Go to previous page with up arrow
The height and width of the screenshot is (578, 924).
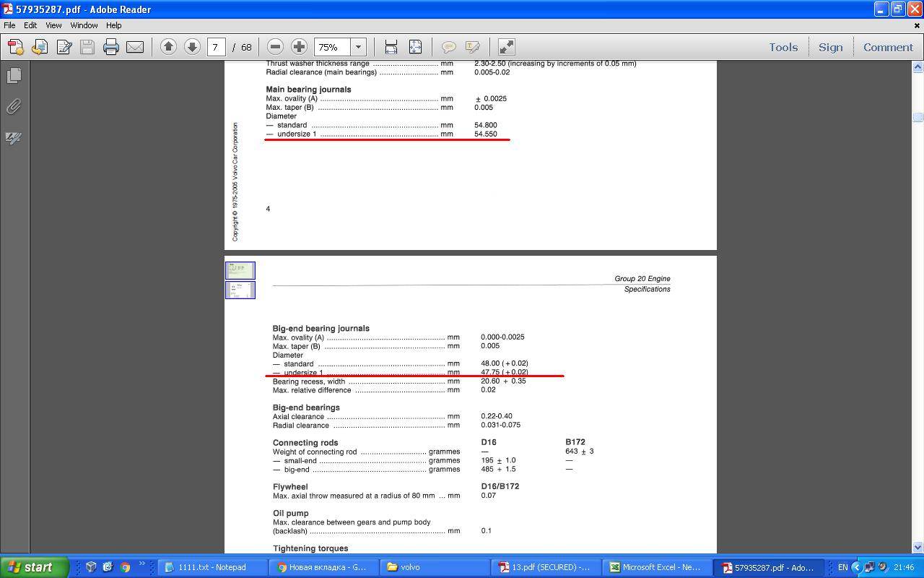[x=168, y=47]
